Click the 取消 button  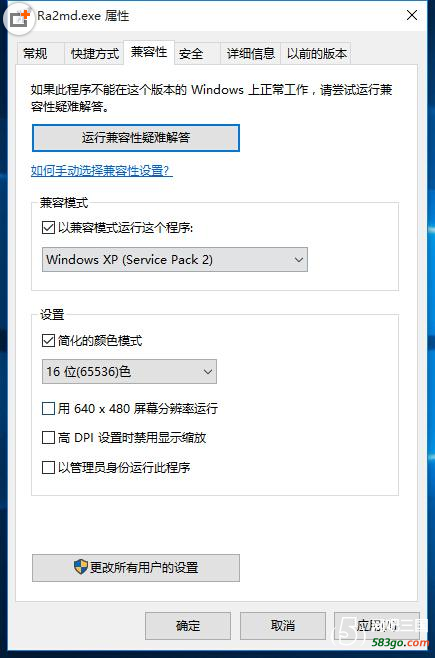pyautogui.click(x=283, y=626)
